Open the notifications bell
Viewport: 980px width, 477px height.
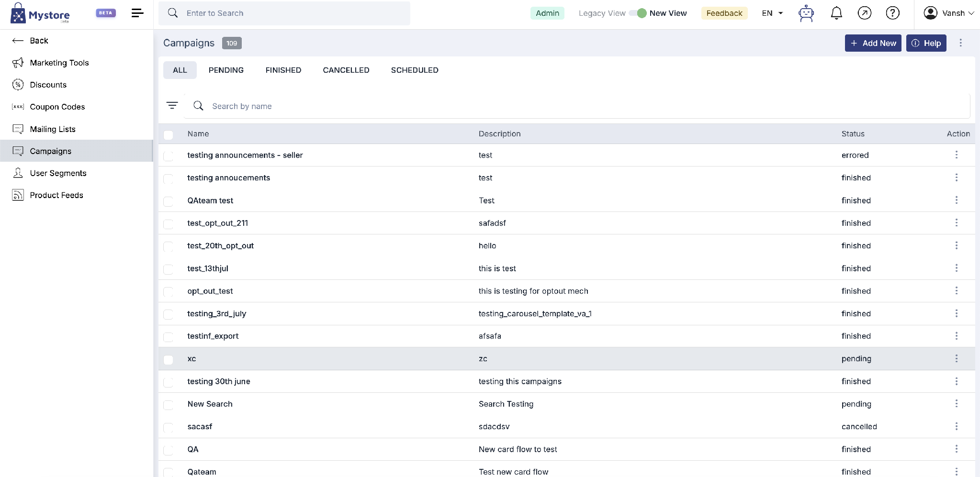coord(836,13)
